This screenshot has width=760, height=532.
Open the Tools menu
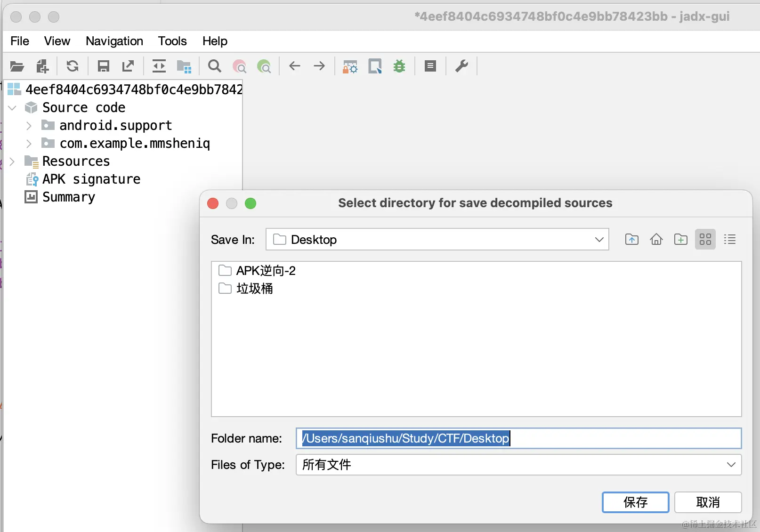(172, 41)
